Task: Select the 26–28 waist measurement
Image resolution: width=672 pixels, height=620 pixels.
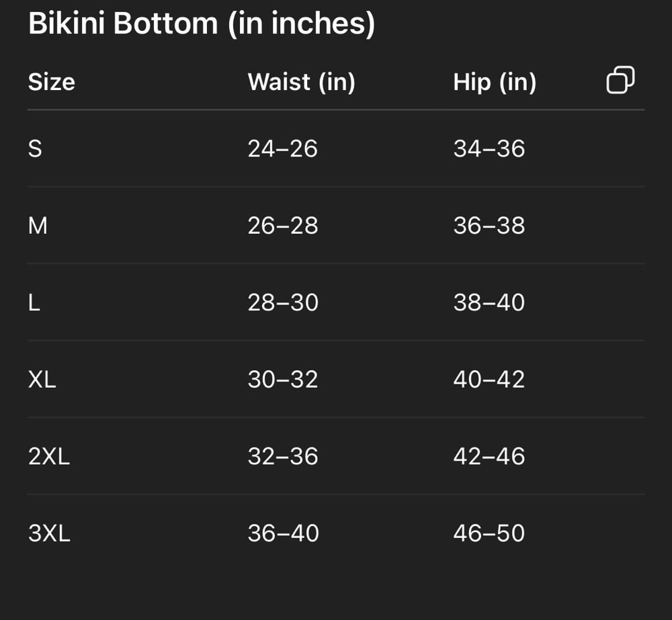Action: pos(282,226)
